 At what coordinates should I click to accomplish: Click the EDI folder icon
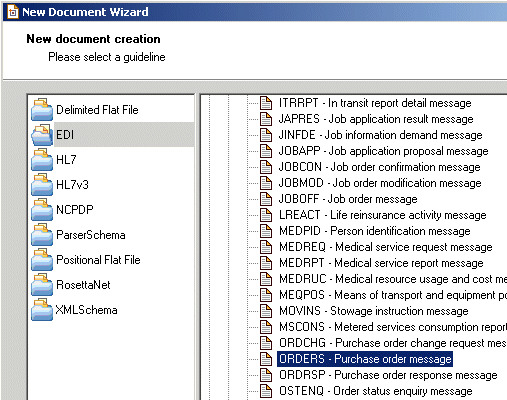coord(42,135)
